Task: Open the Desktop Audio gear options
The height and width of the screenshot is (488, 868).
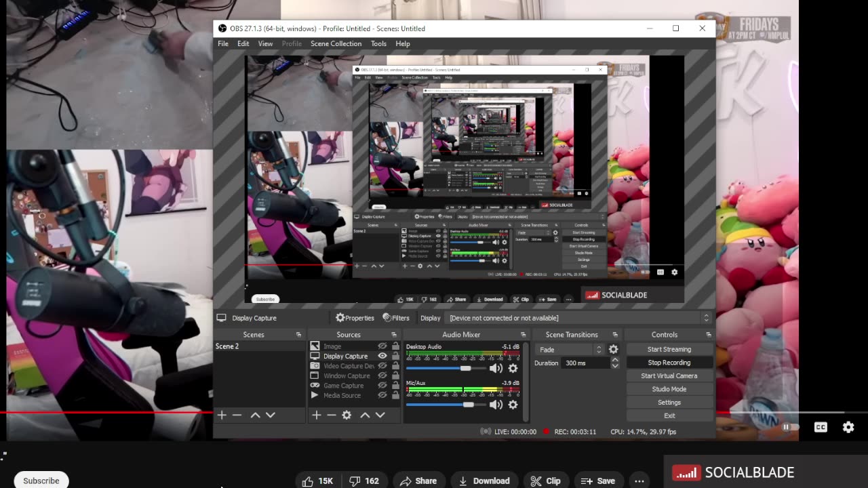Action: (513, 368)
